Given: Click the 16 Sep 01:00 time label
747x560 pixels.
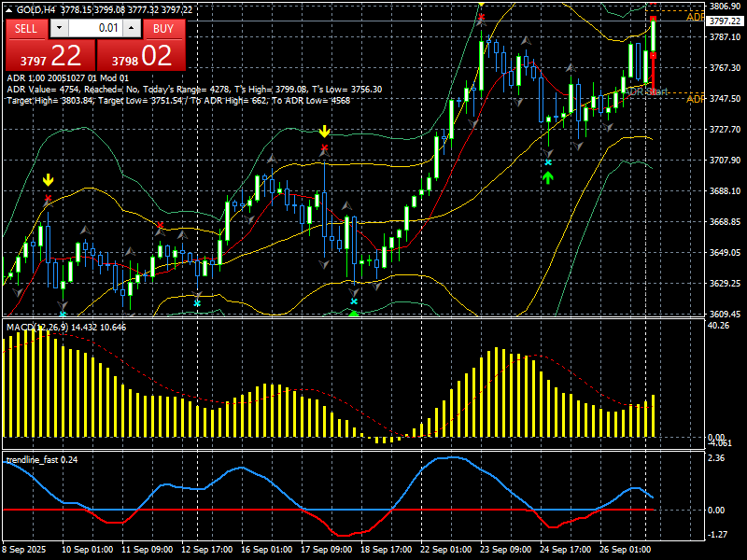Looking at the screenshot, I should tap(267, 549).
